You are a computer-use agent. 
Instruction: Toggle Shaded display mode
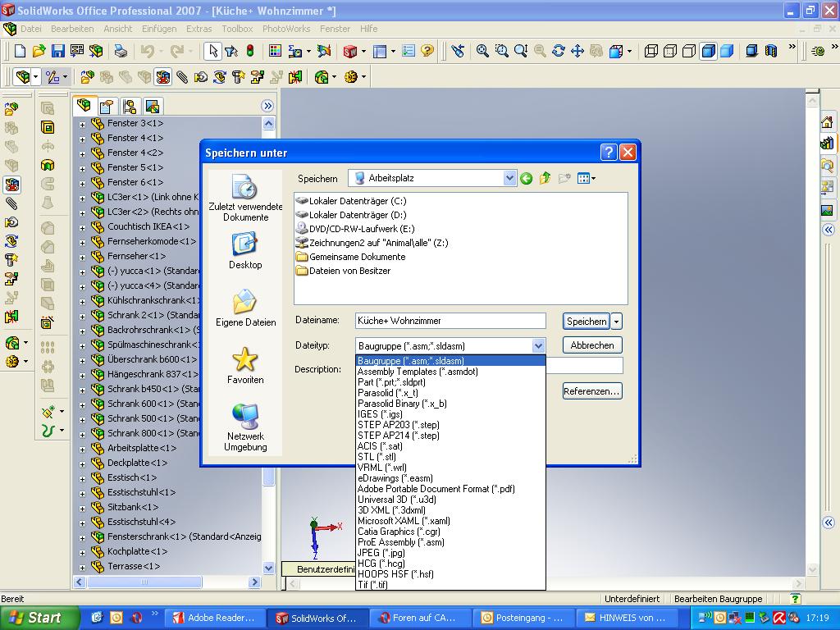tap(727, 51)
